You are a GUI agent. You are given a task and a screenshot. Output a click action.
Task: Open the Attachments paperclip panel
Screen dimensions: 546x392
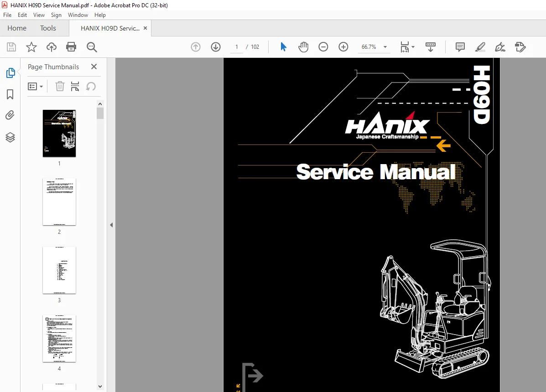[10, 115]
